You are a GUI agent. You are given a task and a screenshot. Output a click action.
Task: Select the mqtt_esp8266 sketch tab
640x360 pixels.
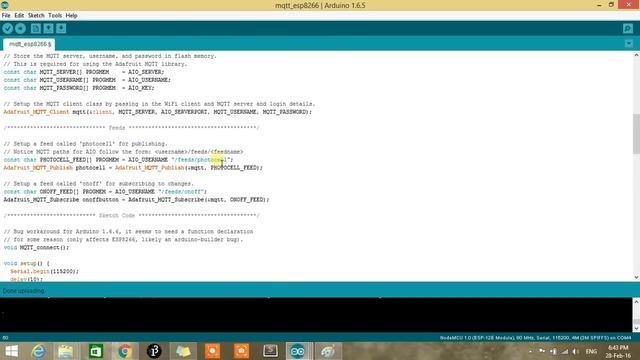[29, 44]
